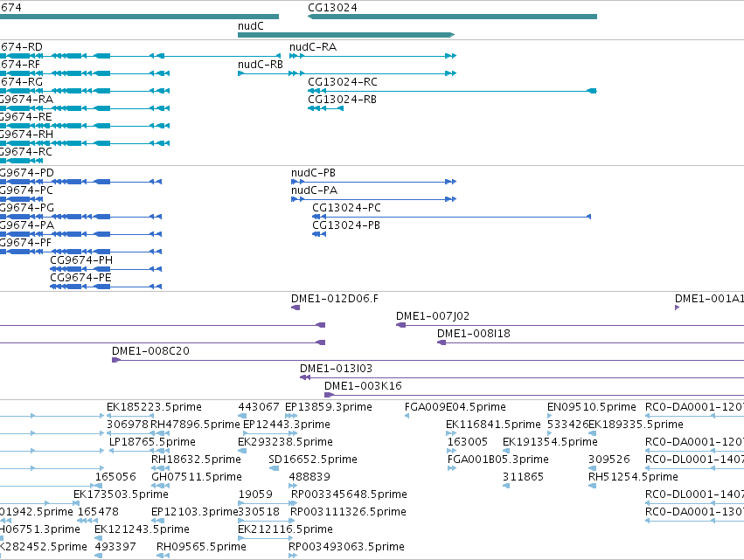The image size is (744, 560).
Task: Click the G9674-PD protein label
Action: pyautogui.click(x=27, y=173)
